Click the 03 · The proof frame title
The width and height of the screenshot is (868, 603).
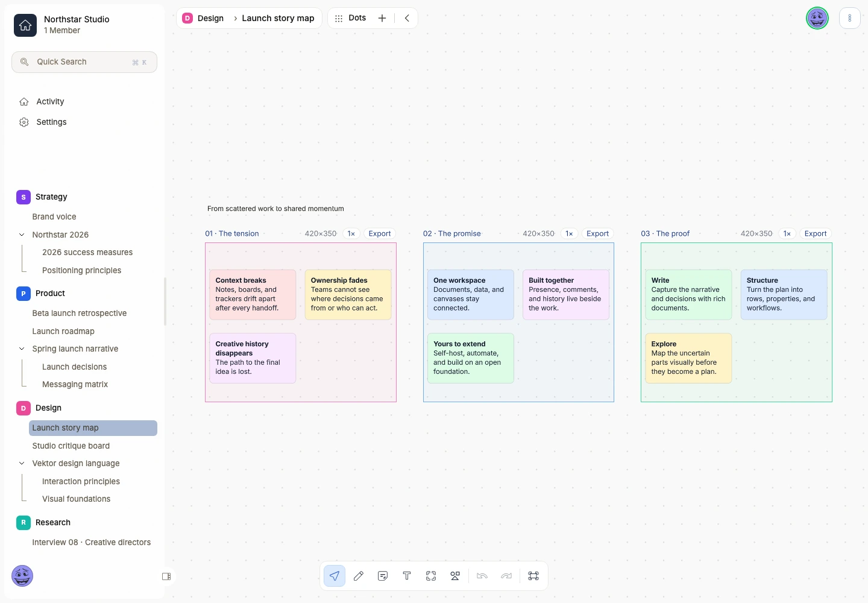tap(665, 233)
